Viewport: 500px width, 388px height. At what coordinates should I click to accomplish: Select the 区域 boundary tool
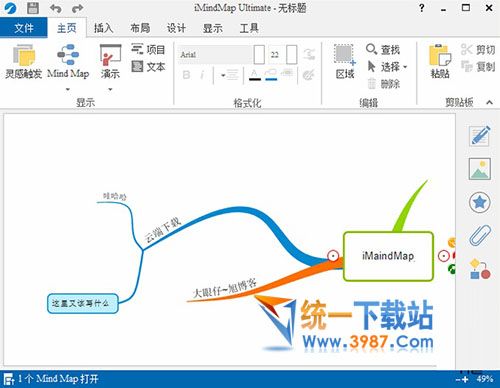click(345, 62)
